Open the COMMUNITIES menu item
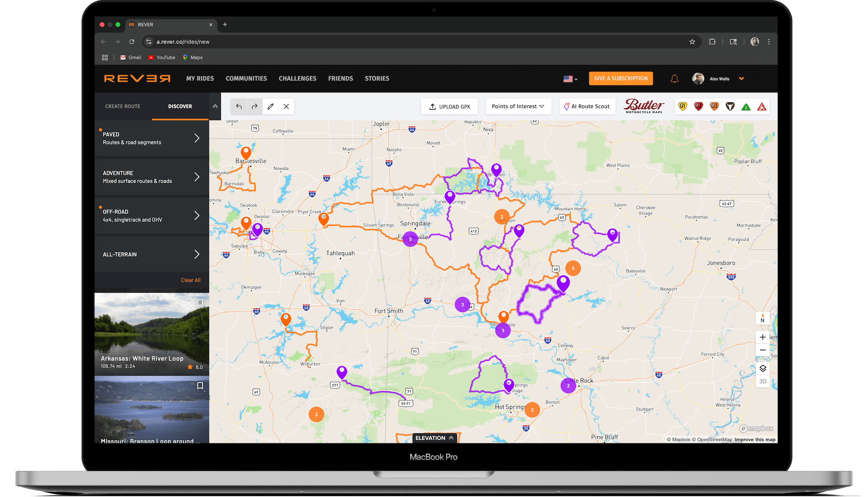 point(246,78)
